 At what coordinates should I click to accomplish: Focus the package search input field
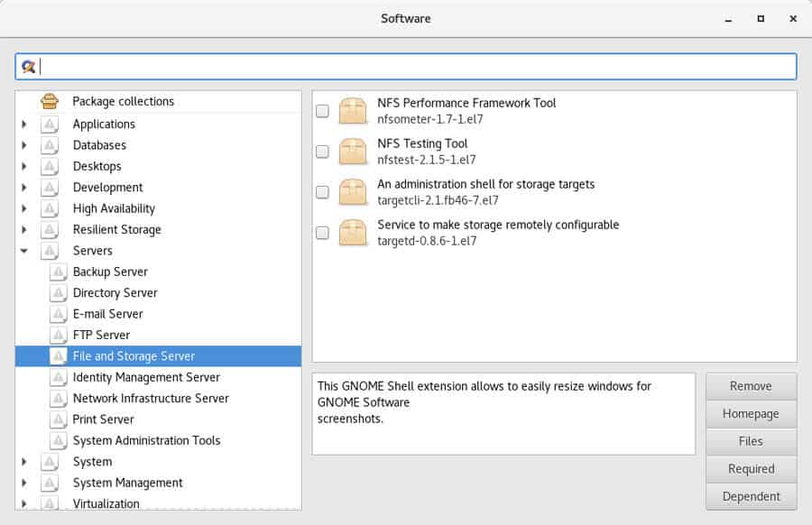click(x=406, y=66)
